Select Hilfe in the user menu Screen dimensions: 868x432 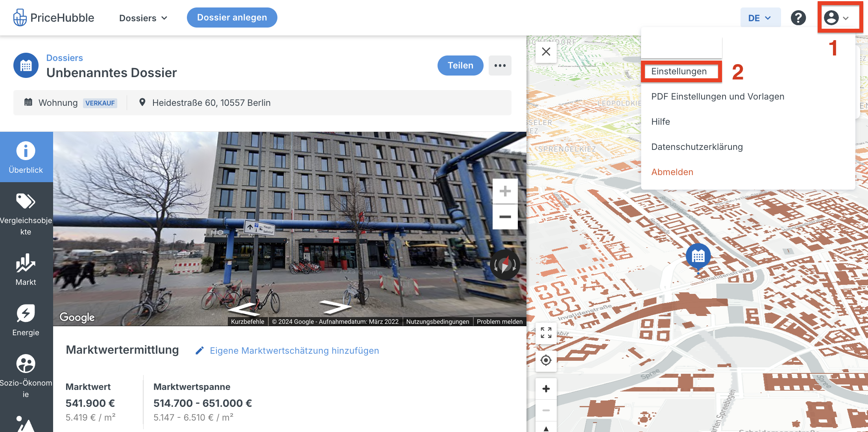[x=660, y=122]
